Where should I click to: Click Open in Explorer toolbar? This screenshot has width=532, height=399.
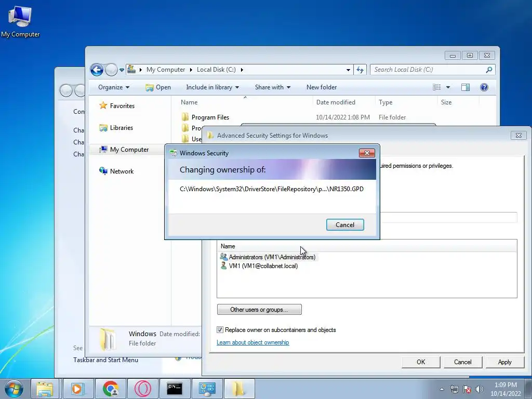point(158,87)
